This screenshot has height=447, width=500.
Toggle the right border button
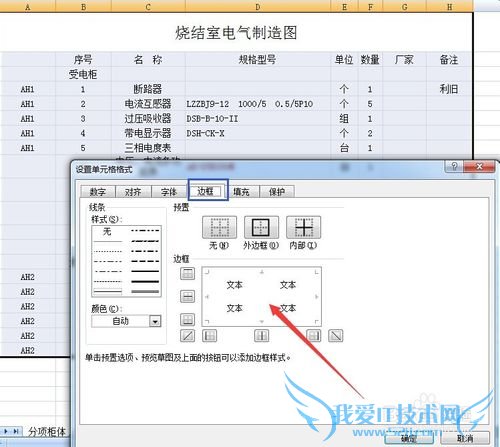coord(313,336)
